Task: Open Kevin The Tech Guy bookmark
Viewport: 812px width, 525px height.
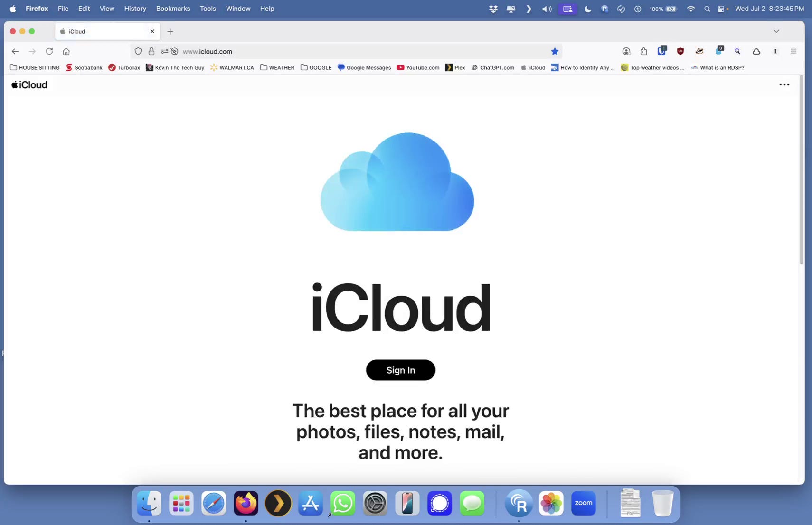Action: [x=175, y=67]
